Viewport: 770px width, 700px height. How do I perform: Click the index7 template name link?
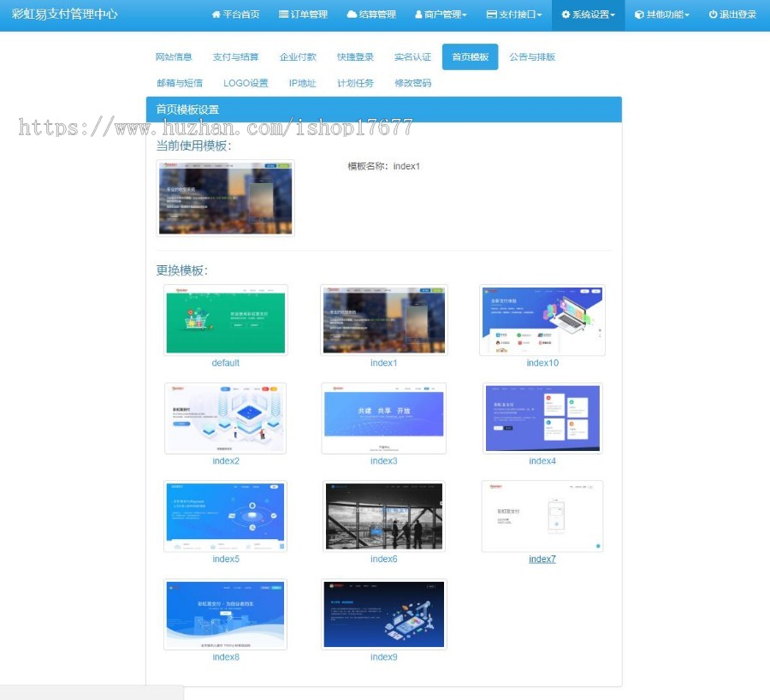pos(542,559)
